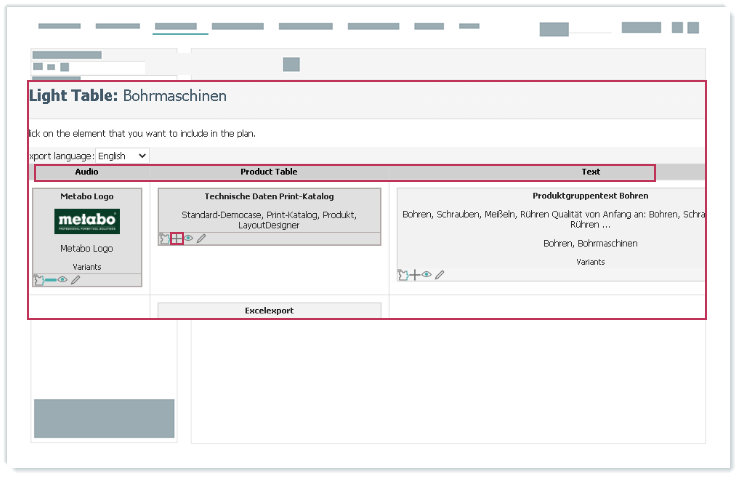The height and width of the screenshot is (478, 740).
Task: Select the Text column header
Action: (590, 172)
